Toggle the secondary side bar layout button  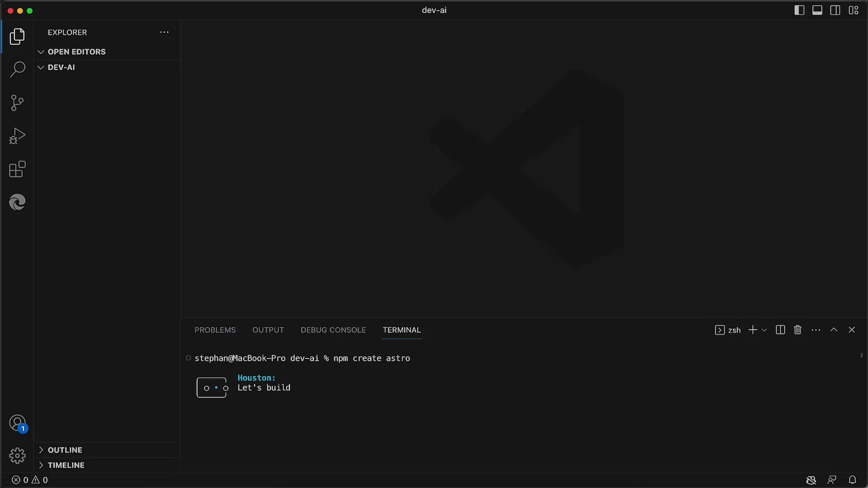(835, 10)
